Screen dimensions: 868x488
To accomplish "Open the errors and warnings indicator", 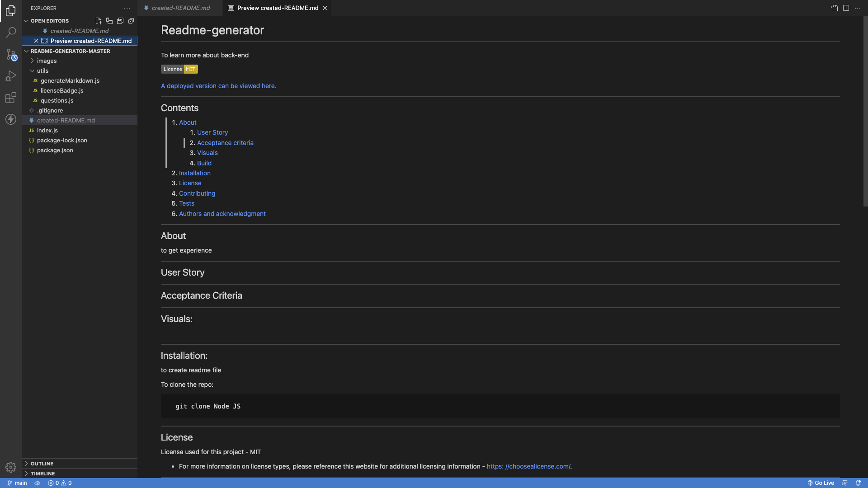I will (x=59, y=483).
